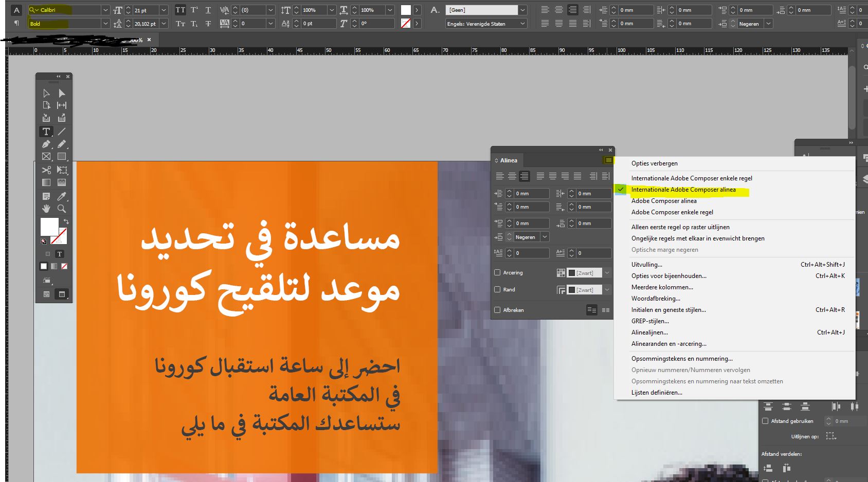Choose Woordafbreking from the panel menu
Viewport: 868px width, 482px height.
click(657, 299)
